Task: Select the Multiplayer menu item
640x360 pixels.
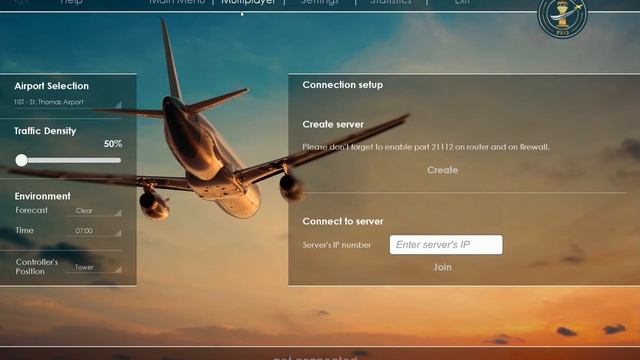Action: click(248, 2)
